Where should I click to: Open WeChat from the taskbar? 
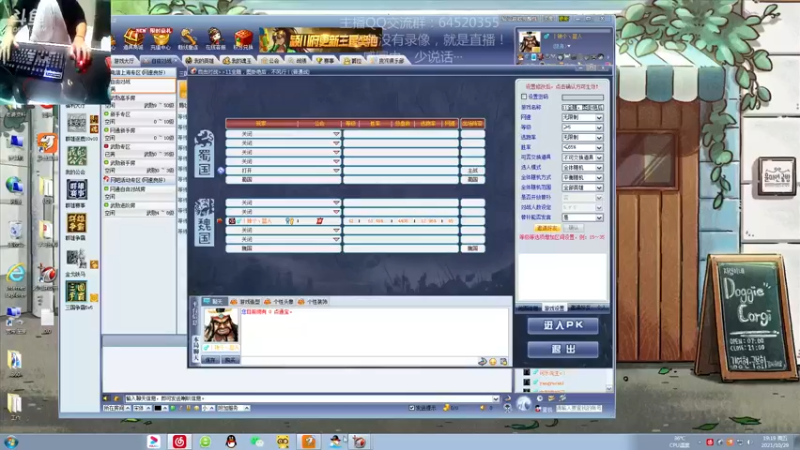[257, 441]
